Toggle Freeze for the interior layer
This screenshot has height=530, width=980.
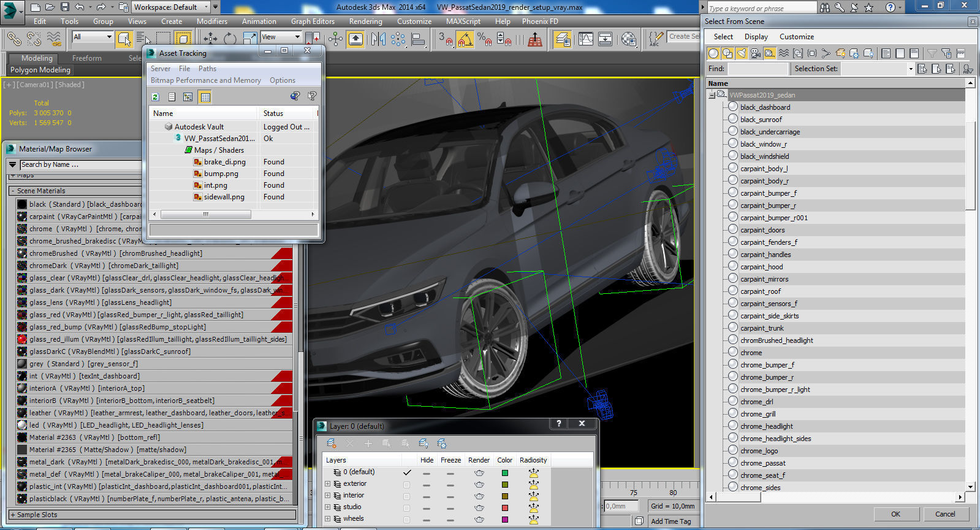(x=450, y=496)
